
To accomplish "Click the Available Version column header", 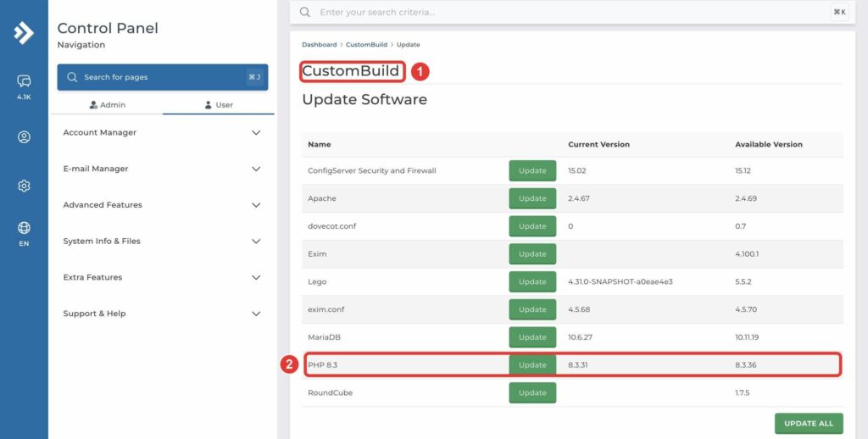I will click(768, 144).
